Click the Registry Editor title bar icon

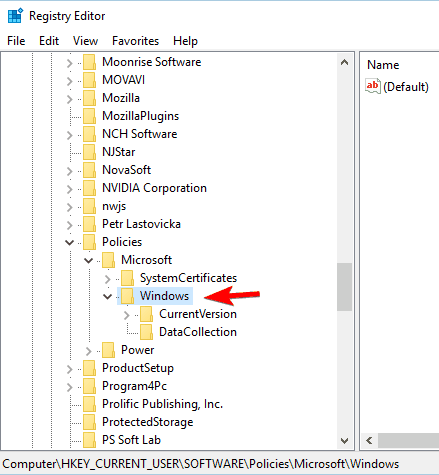click(x=15, y=16)
